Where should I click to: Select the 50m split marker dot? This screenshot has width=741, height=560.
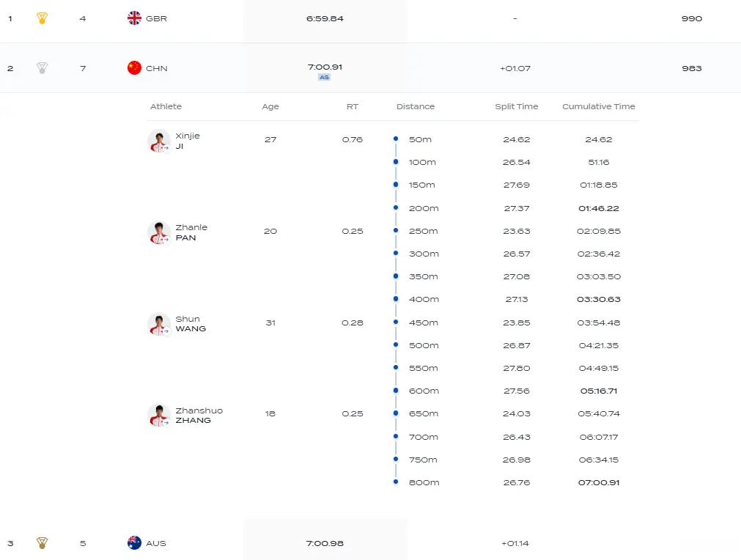click(396, 139)
